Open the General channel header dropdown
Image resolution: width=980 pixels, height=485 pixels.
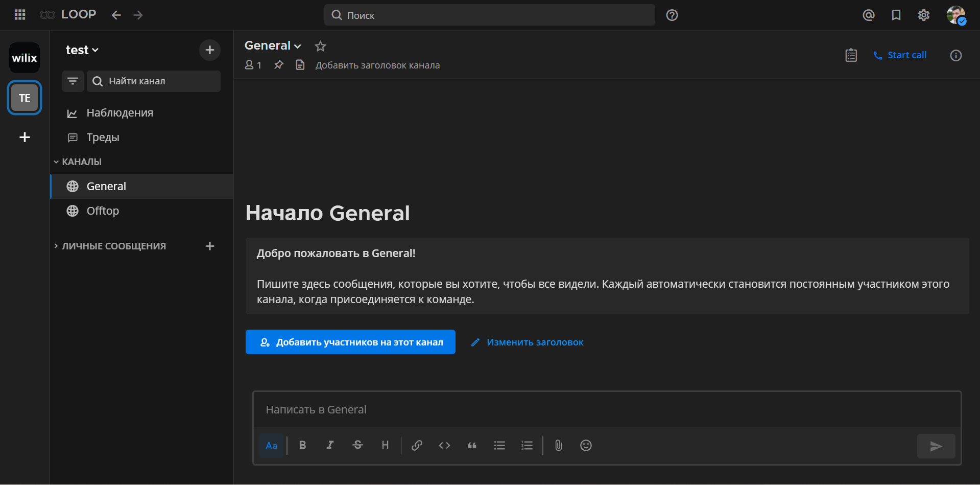tap(273, 45)
